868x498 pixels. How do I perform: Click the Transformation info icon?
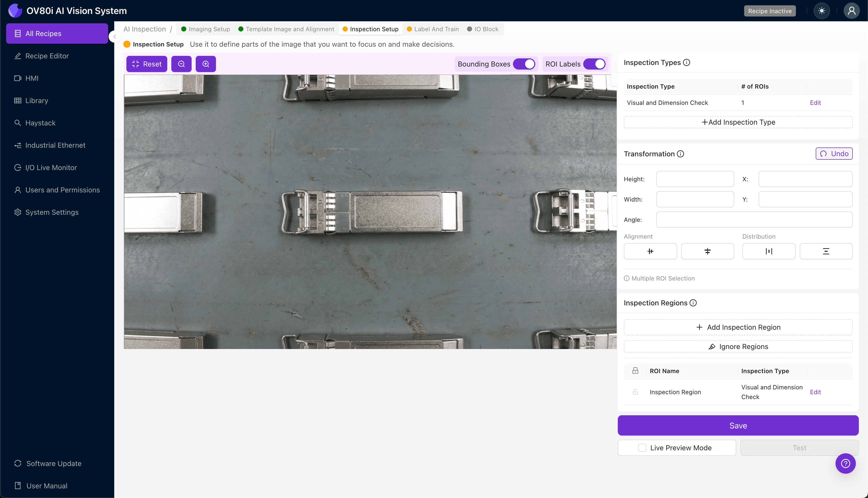click(x=681, y=154)
